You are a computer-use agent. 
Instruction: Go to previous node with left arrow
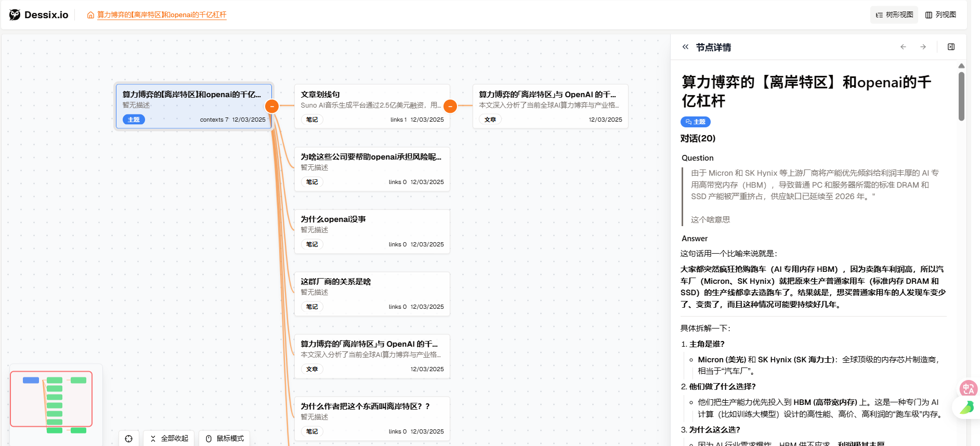[903, 47]
